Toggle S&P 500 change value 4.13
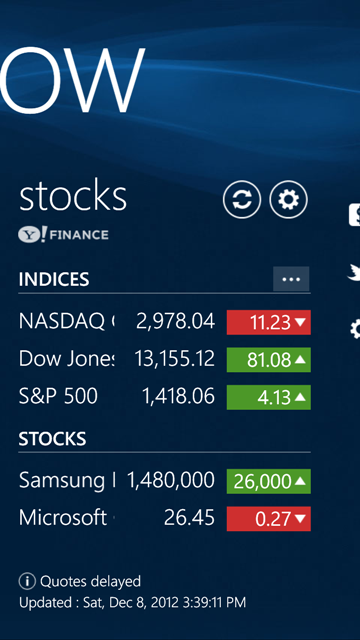 click(269, 398)
